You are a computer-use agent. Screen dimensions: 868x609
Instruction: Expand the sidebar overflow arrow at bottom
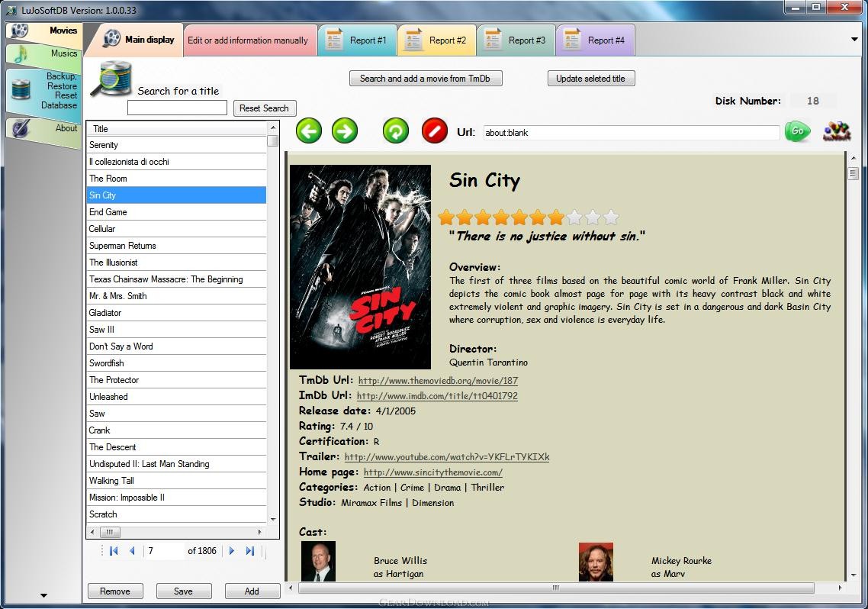[43, 596]
